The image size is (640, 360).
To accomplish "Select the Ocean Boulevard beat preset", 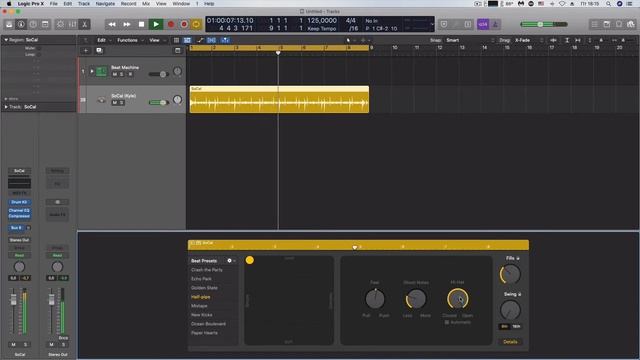I will (208, 324).
